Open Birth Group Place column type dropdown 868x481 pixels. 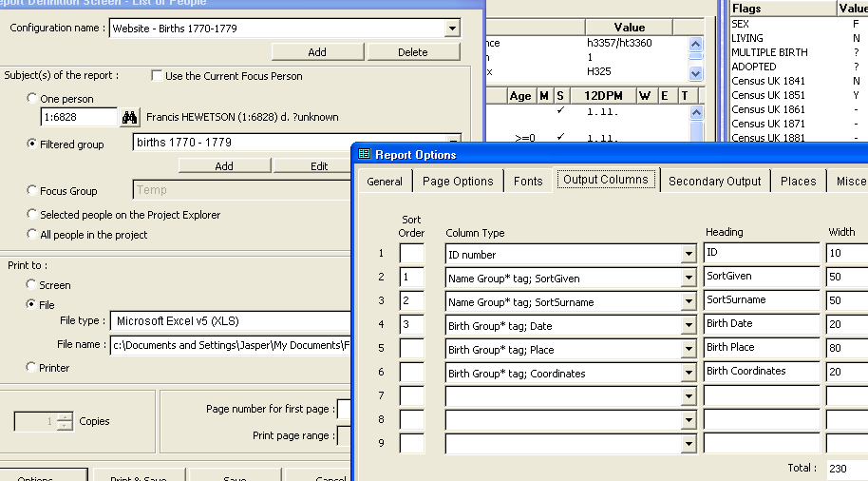pyautogui.click(x=689, y=350)
